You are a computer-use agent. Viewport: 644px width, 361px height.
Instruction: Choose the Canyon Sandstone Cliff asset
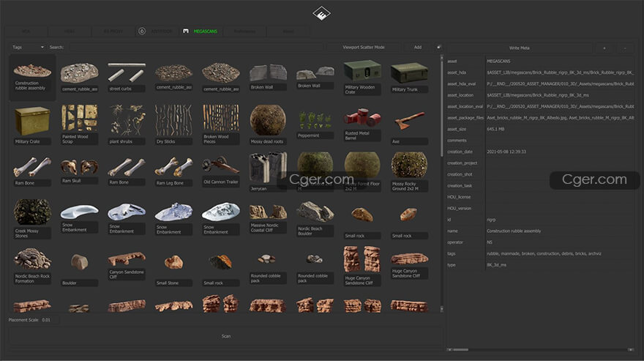tap(127, 266)
